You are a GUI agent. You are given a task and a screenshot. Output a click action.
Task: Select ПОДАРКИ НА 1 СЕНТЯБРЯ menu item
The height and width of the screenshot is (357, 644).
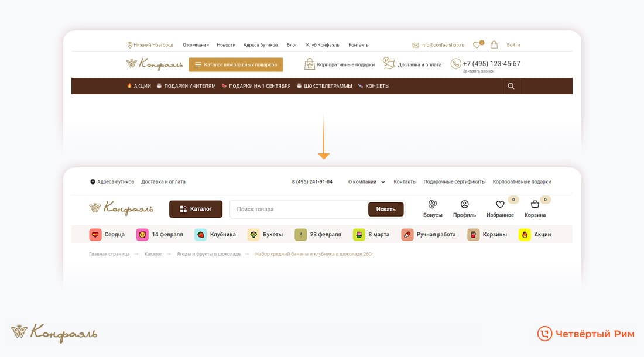point(256,86)
